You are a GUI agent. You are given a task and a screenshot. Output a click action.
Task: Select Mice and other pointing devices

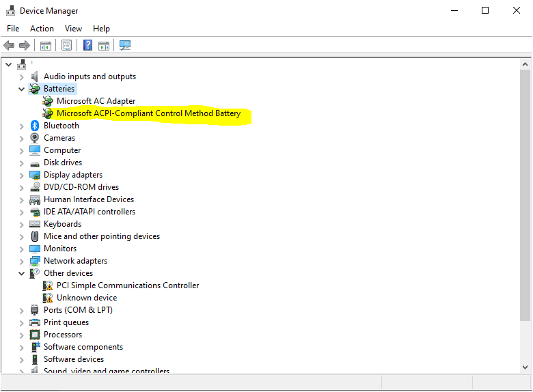(102, 236)
